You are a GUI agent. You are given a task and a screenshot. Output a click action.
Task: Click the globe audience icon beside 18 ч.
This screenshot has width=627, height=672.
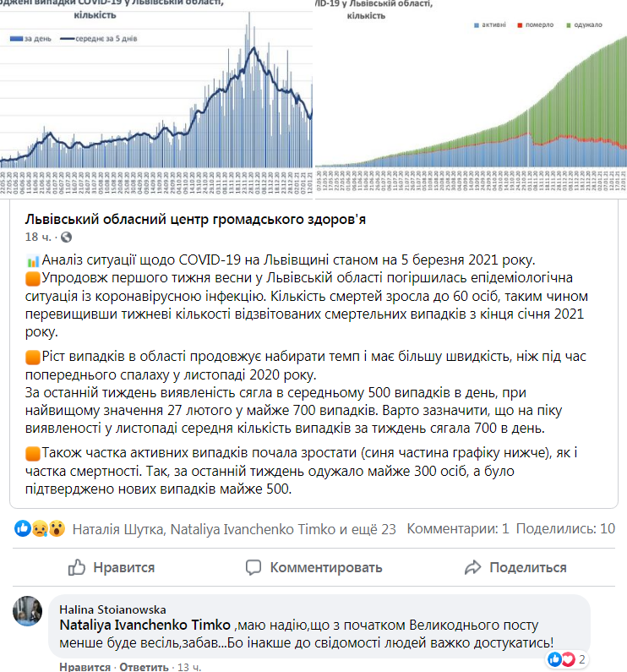click(67, 237)
